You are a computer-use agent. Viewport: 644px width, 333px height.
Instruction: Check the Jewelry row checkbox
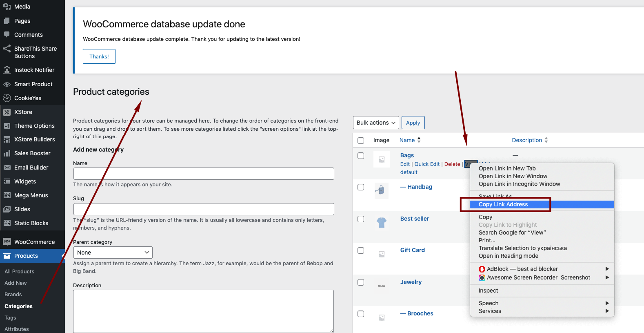361,282
